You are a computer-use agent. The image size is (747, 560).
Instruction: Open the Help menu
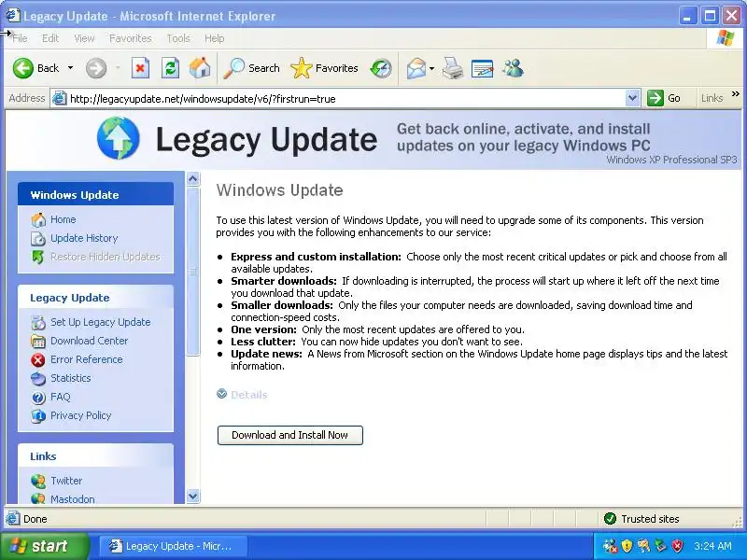215,38
